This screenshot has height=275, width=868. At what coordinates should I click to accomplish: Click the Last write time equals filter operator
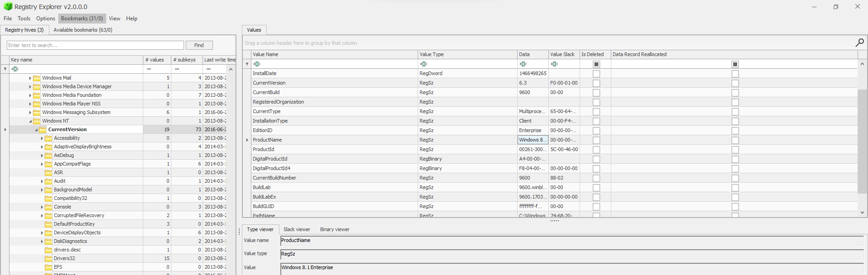click(x=208, y=69)
